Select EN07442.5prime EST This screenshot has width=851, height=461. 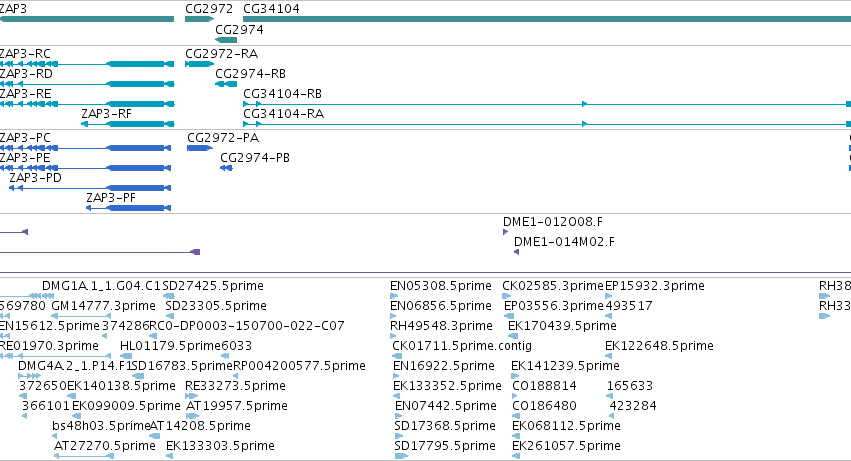tap(398, 416)
